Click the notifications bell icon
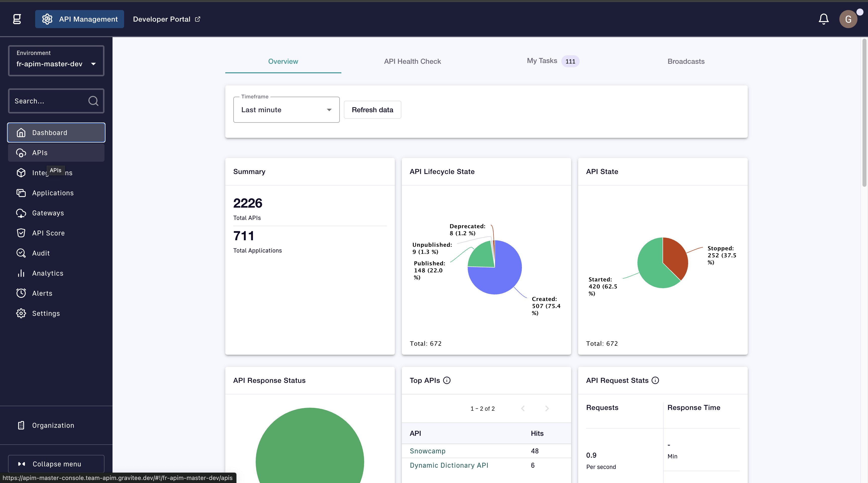The width and height of the screenshot is (868, 483). pyautogui.click(x=823, y=19)
